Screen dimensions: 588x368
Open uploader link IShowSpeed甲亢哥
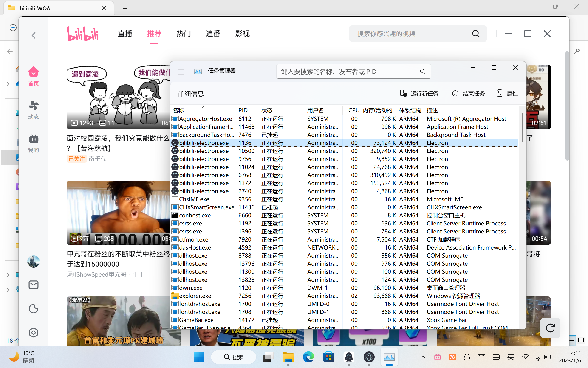pos(101,275)
